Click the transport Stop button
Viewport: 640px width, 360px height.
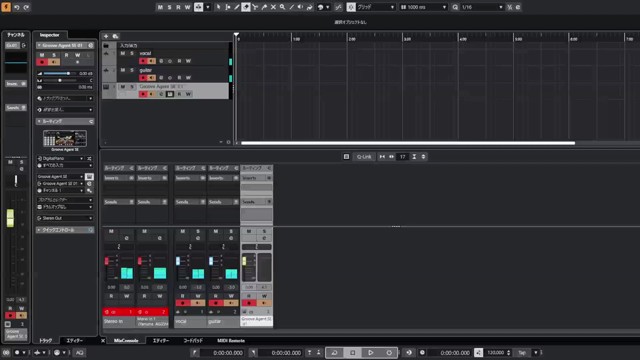(353, 352)
